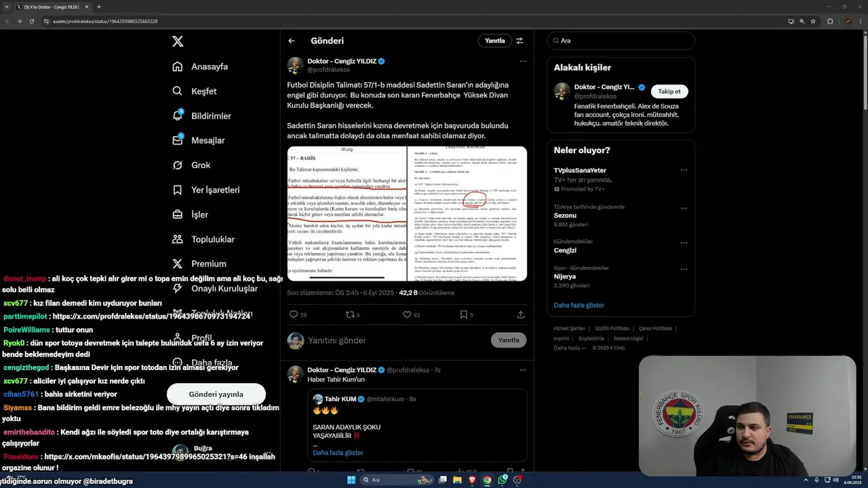Image resolution: width=868 pixels, height=488 pixels.
Task: Click the Windows Start button
Action: click(351, 480)
